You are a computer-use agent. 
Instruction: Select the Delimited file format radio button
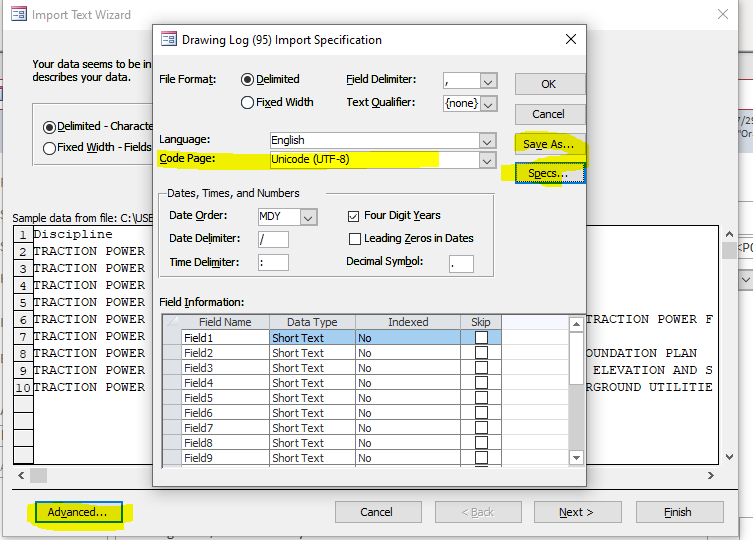(x=247, y=79)
